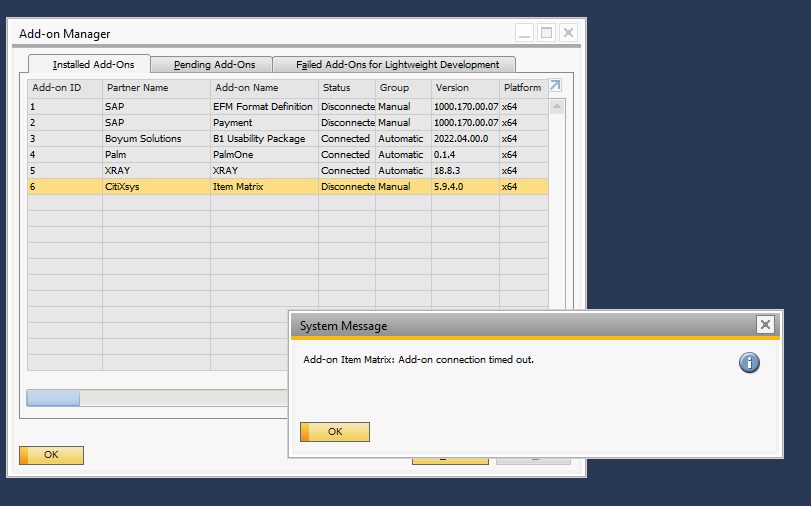The height and width of the screenshot is (506, 811).
Task: Click the Status column header
Action: pos(347,87)
